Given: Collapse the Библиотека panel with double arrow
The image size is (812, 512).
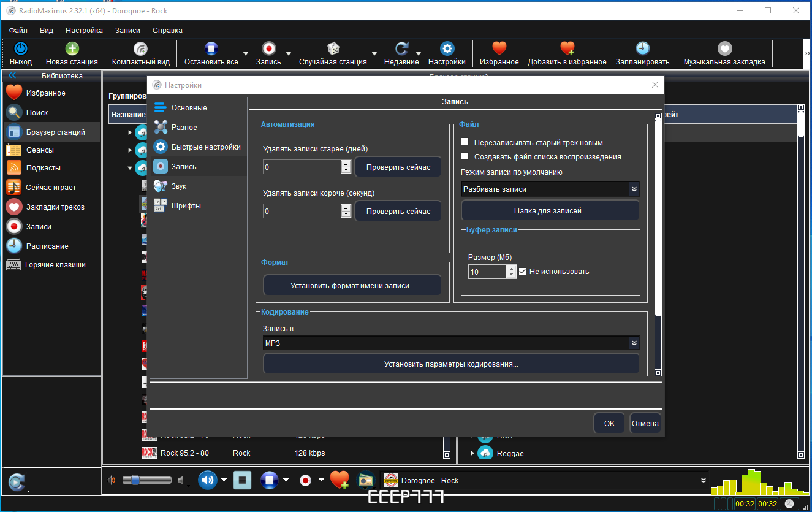Looking at the screenshot, I should tap(12, 76).
